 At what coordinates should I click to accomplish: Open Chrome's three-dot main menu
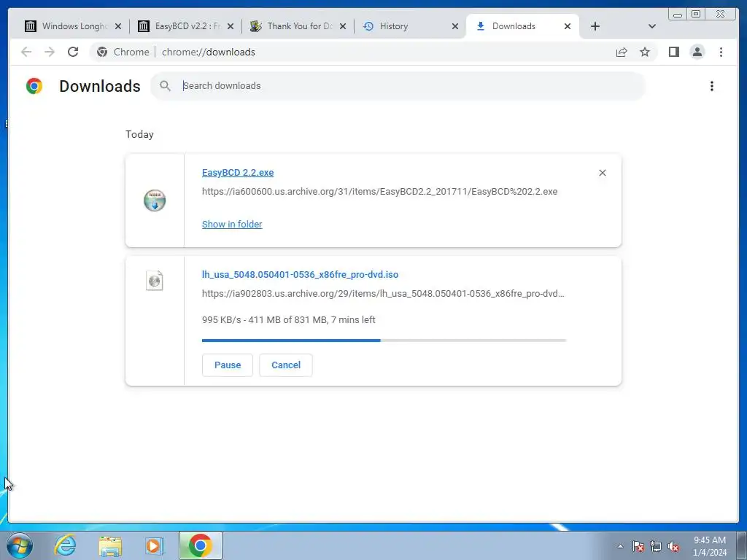721,52
